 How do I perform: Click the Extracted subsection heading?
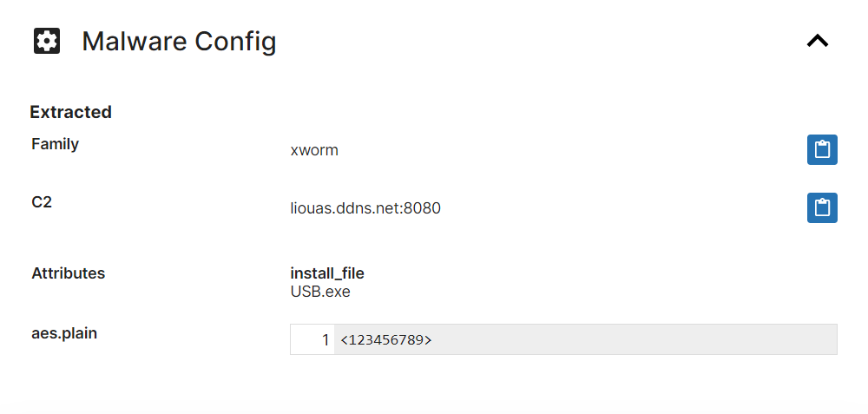[x=71, y=112]
